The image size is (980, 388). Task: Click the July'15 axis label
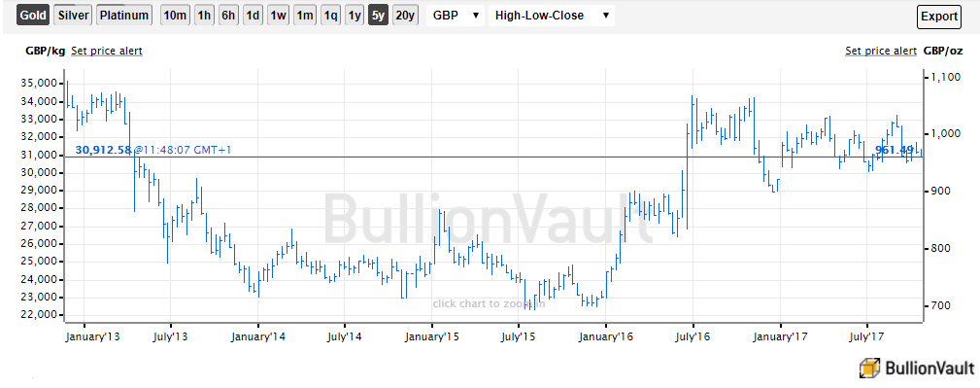518,336
